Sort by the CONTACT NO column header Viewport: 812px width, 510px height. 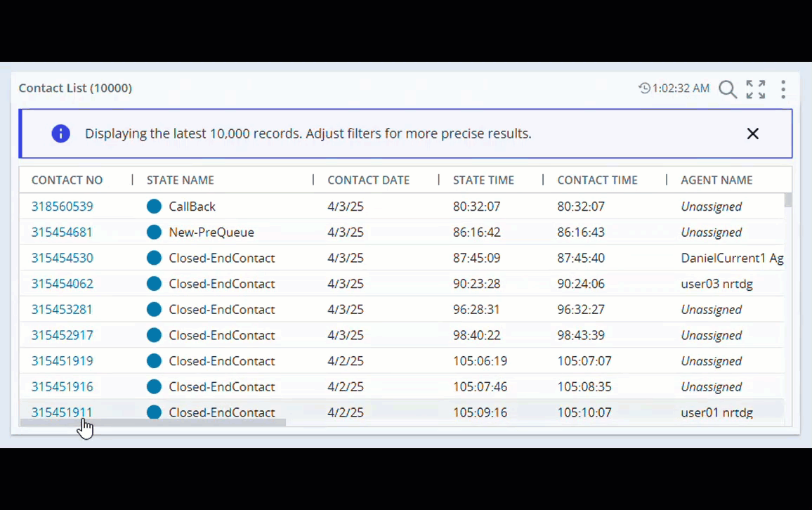(x=67, y=181)
